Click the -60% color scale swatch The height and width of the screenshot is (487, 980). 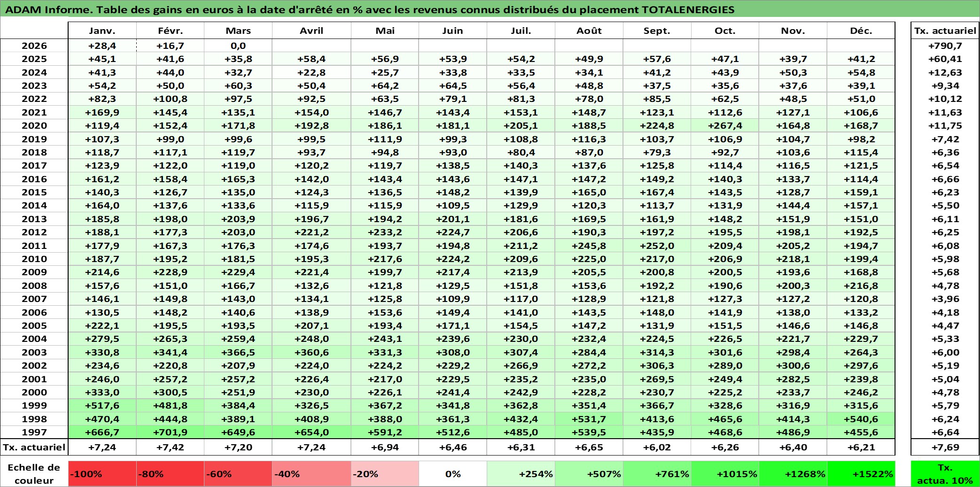click(x=238, y=473)
